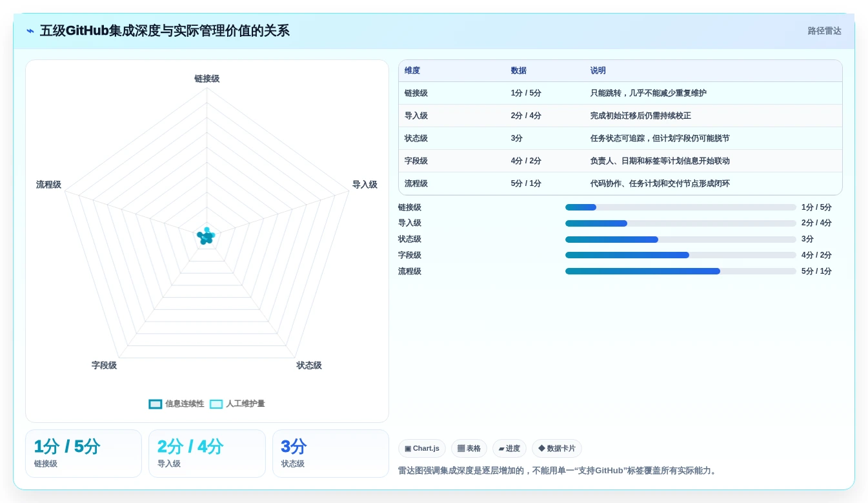Click the 人工维护量 legend color box

pos(216,404)
